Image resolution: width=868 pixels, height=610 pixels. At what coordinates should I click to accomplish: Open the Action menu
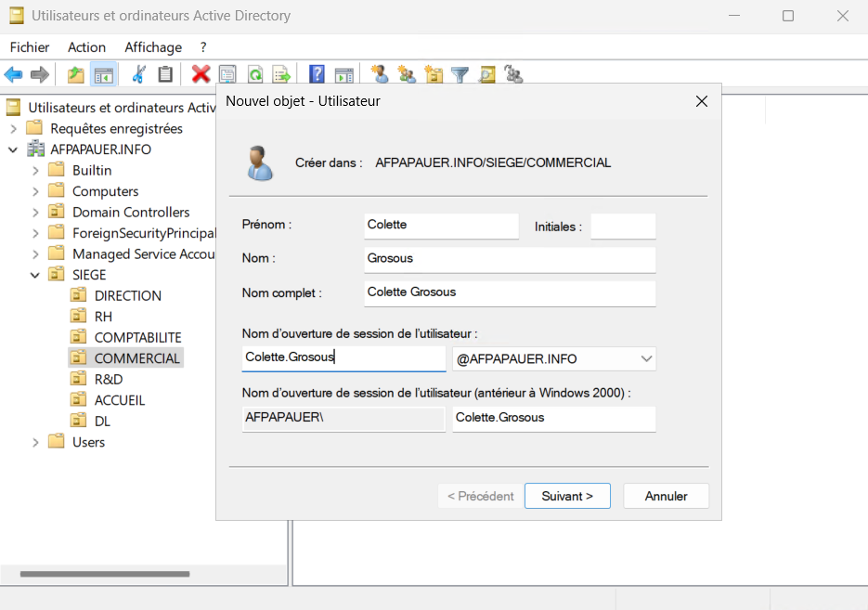click(x=86, y=46)
